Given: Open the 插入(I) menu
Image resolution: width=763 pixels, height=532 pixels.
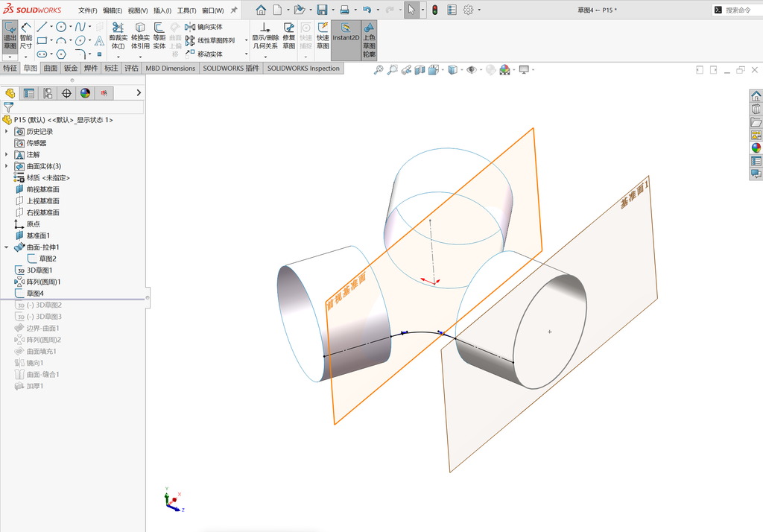Looking at the screenshot, I should click(x=162, y=10).
